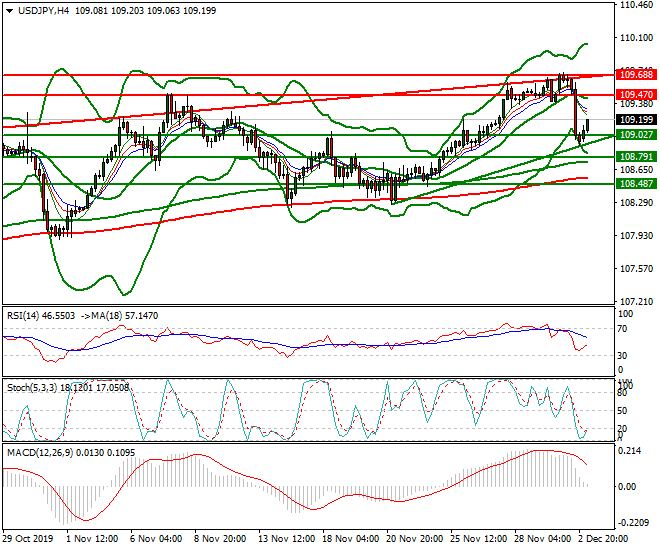This screenshot has width=660, height=550.
Task: Click the 1 Nov 12:00 time label
Action: pos(93,539)
